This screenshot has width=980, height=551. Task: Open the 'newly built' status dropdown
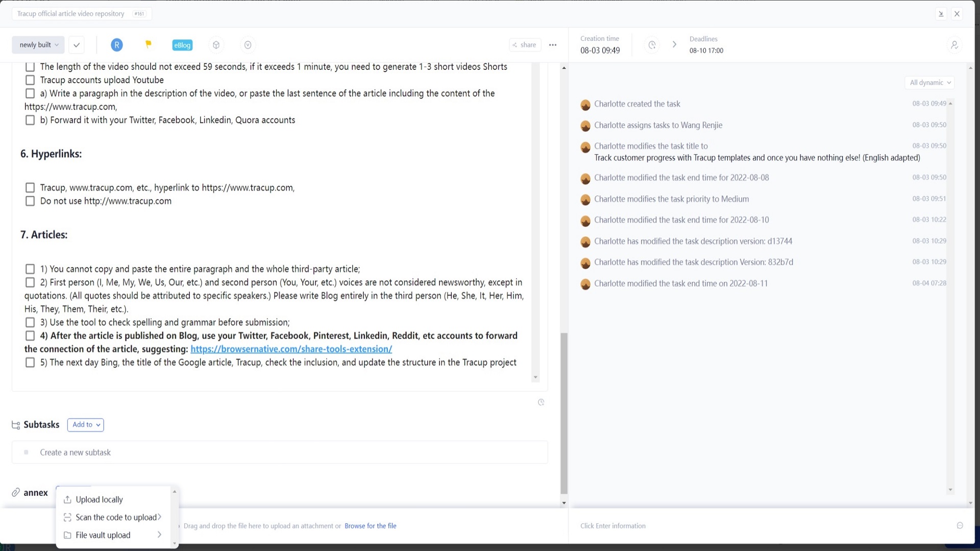pos(38,45)
